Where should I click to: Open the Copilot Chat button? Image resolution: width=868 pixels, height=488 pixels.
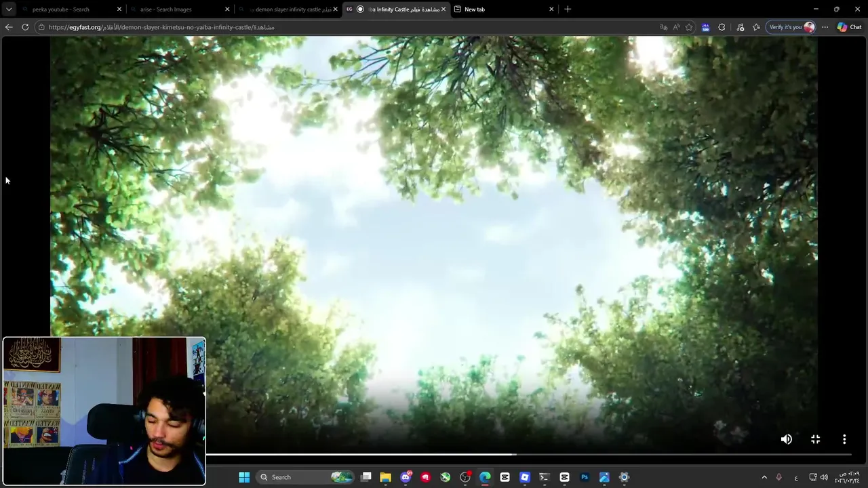(x=849, y=27)
